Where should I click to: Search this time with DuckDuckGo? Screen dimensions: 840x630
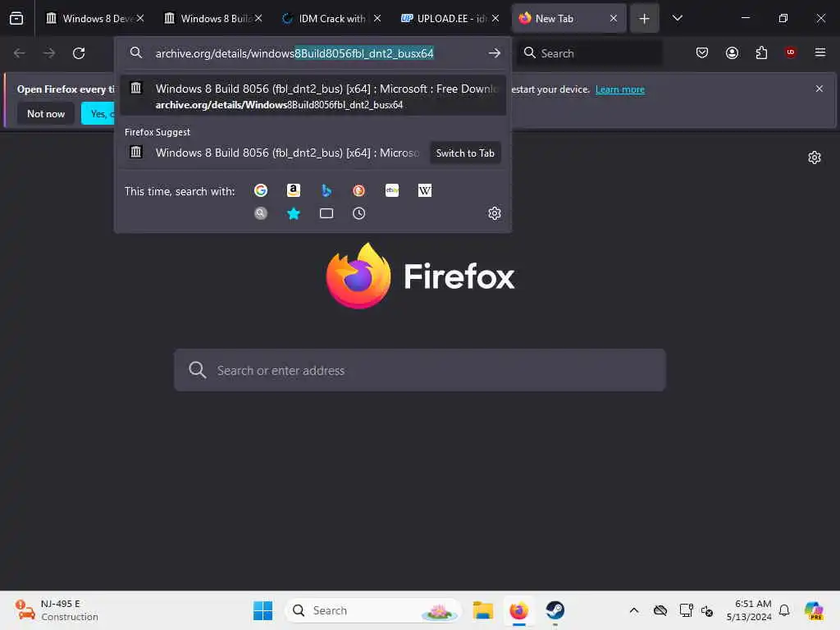359,190
